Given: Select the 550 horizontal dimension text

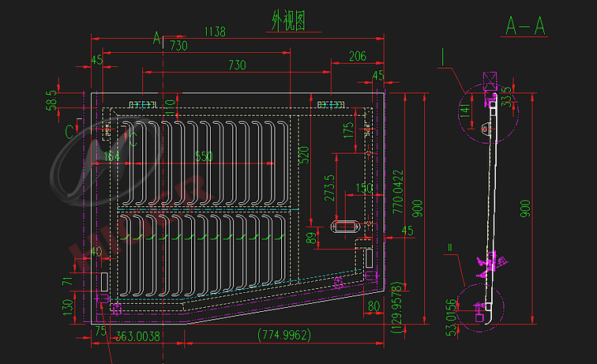Looking at the screenshot, I should pyautogui.click(x=204, y=157).
